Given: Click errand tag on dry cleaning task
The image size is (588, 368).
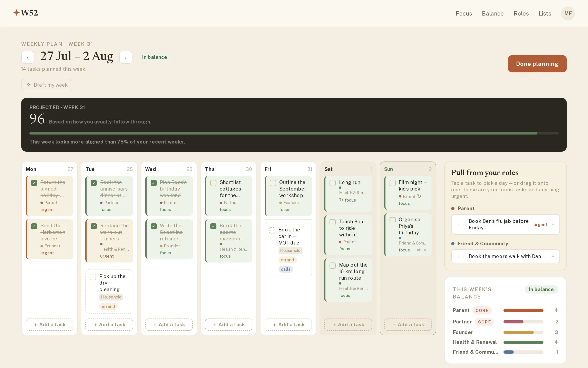Looking at the screenshot, I should point(108,306).
